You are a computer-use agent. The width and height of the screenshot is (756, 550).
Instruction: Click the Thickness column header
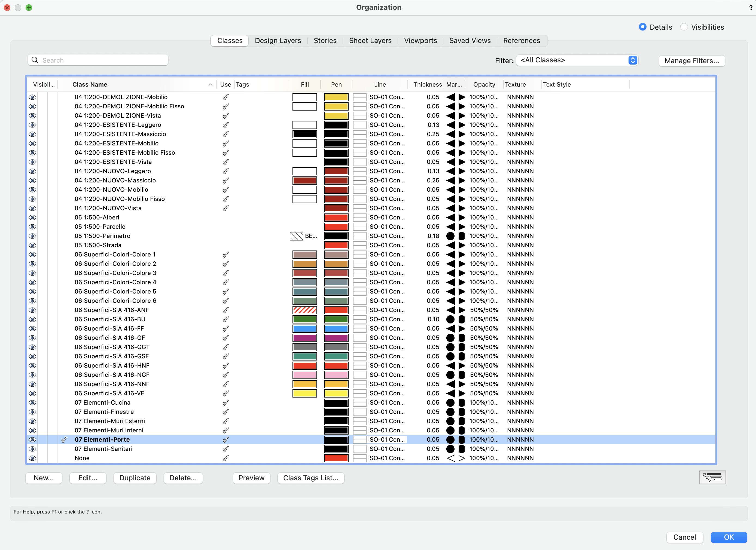427,85
